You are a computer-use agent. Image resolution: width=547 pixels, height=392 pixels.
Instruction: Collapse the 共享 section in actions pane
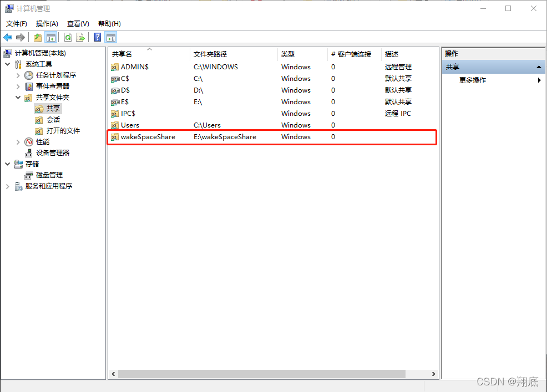(539, 67)
